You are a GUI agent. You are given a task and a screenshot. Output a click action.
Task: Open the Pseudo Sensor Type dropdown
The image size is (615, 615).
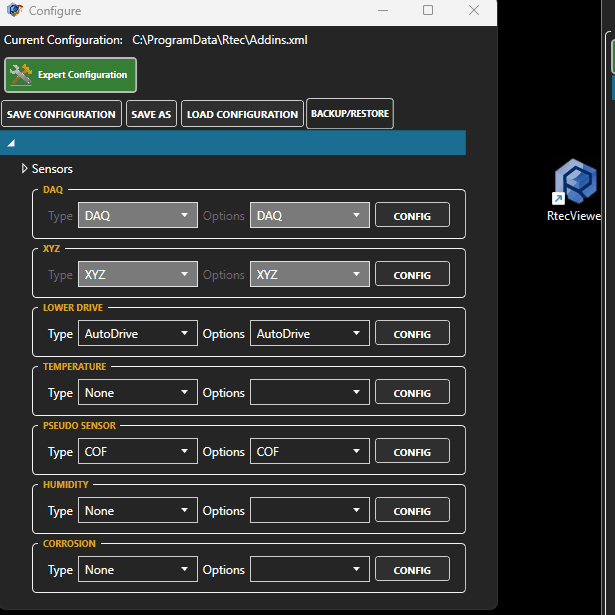click(x=138, y=451)
